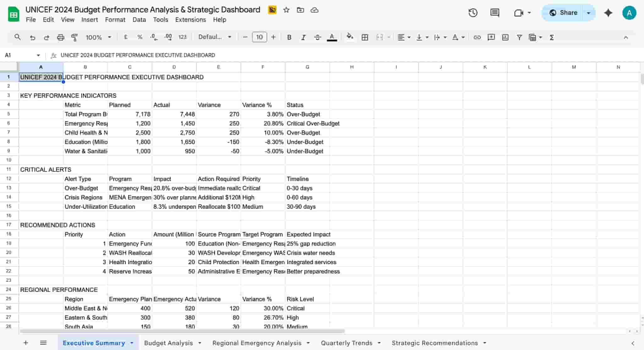Open all comments panel
Image resolution: width=644 pixels, height=350 pixels.
495,13
